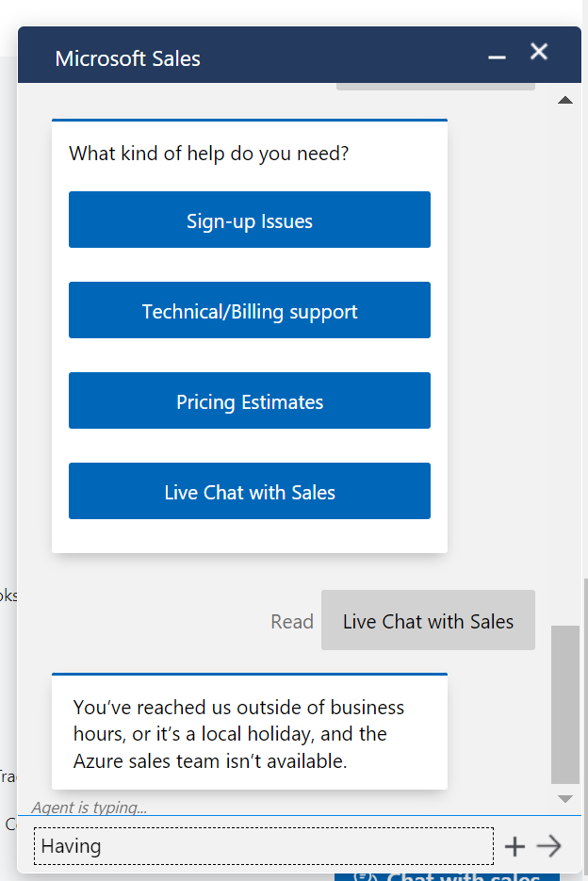
Task: Click the plus attachment icon
Action: (x=514, y=846)
